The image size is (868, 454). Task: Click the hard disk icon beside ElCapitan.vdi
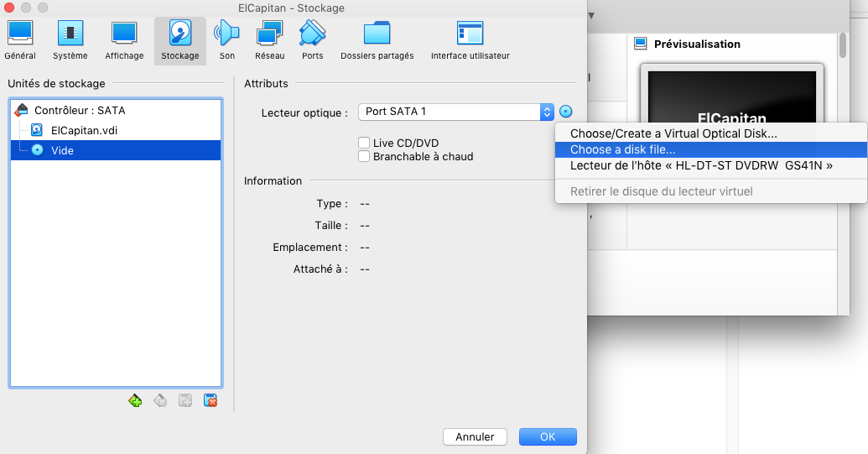[x=37, y=130]
